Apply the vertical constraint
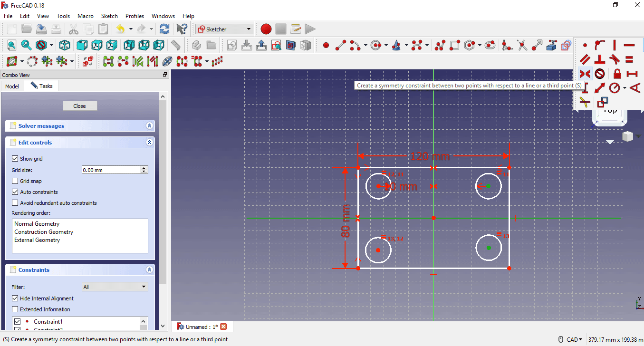This screenshot has height=346, width=644. tap(615, 46)
